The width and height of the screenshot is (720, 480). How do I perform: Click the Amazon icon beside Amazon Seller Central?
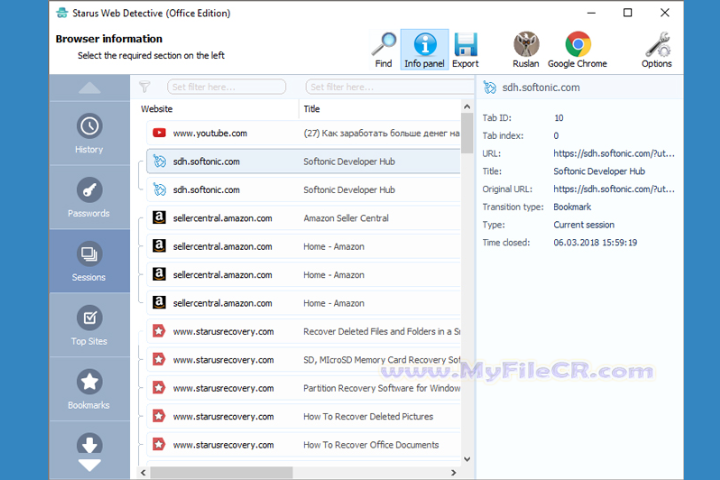coord(159,218)
